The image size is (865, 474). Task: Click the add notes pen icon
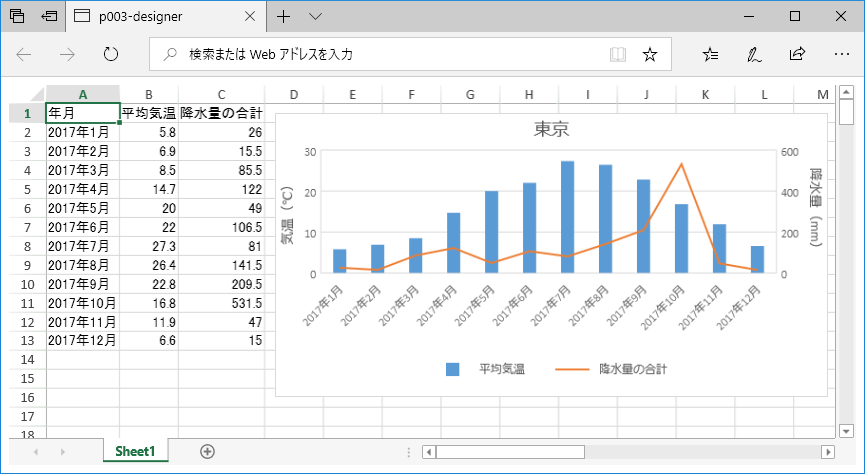click(754, 54)
